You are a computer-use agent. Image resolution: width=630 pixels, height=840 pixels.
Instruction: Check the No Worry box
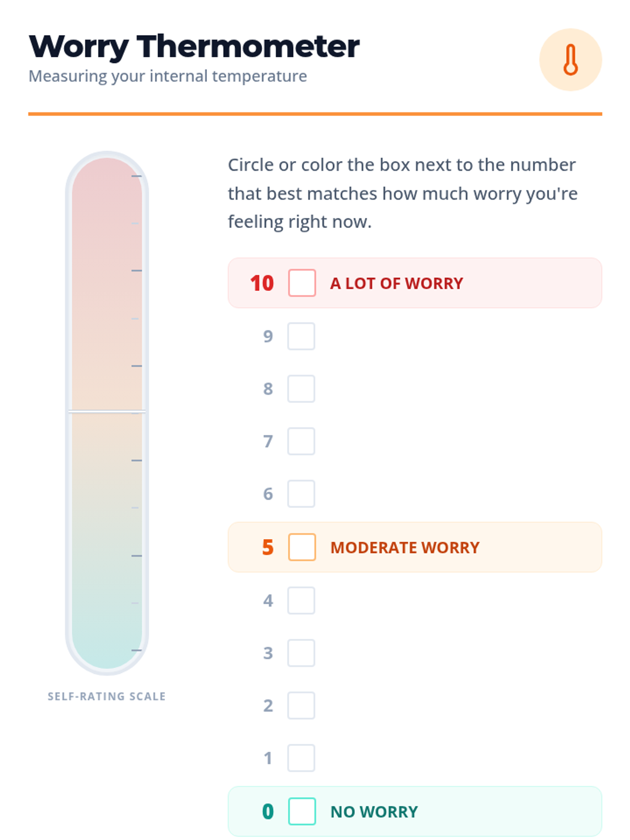[x=302, y=811]
